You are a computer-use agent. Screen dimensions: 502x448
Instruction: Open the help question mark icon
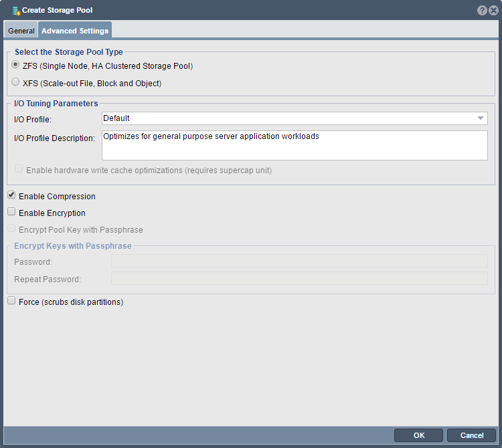point(482,10)
